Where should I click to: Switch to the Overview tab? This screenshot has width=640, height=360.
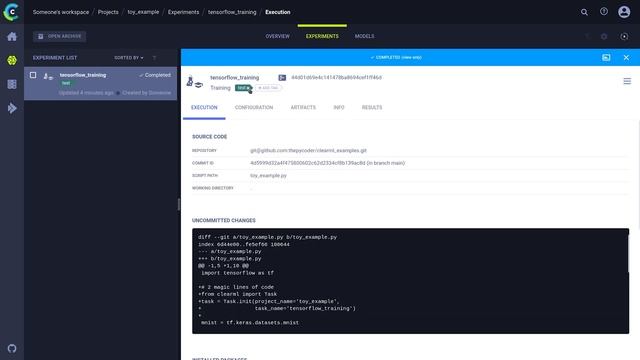[x=278, y=36]
